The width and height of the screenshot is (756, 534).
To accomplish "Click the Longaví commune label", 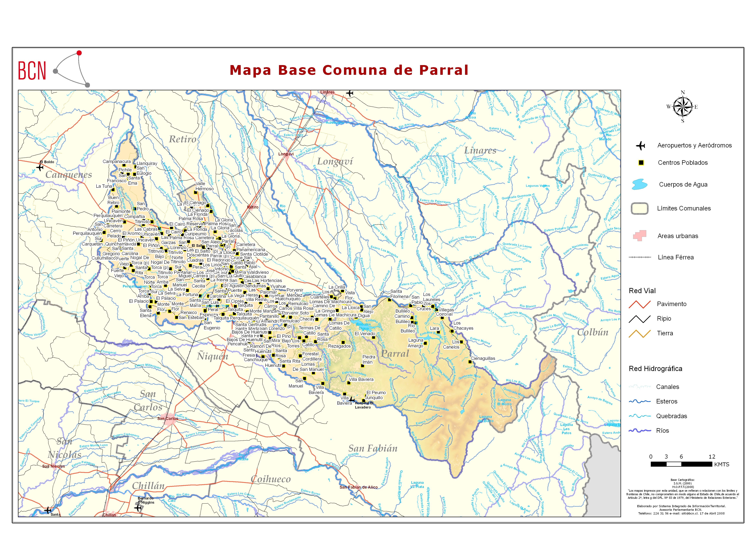I will pos(335,161).
